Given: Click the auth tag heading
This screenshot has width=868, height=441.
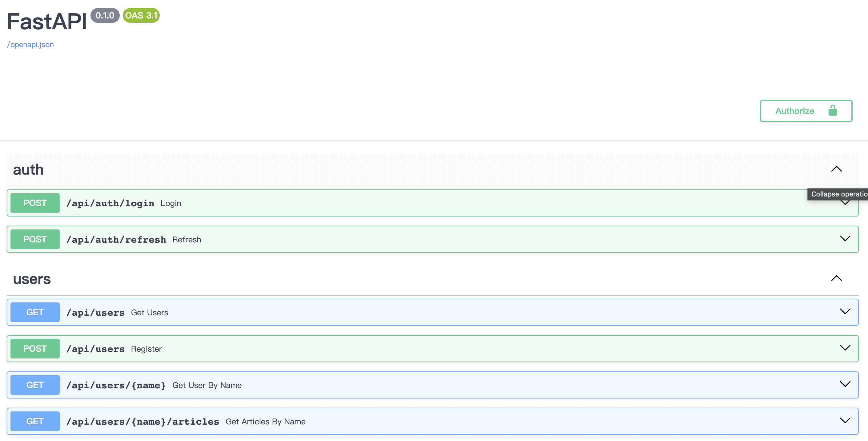Looking at the screenshot, I should pos(28,170).
